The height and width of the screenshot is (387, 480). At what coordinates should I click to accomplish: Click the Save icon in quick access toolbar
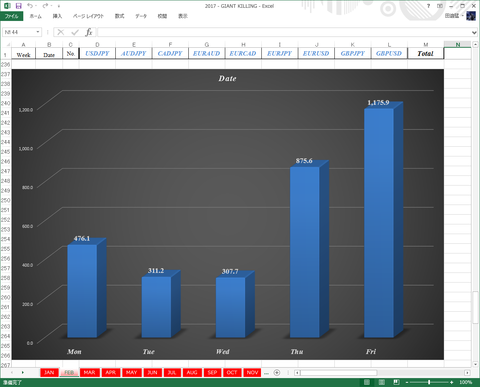click(19, 6)
